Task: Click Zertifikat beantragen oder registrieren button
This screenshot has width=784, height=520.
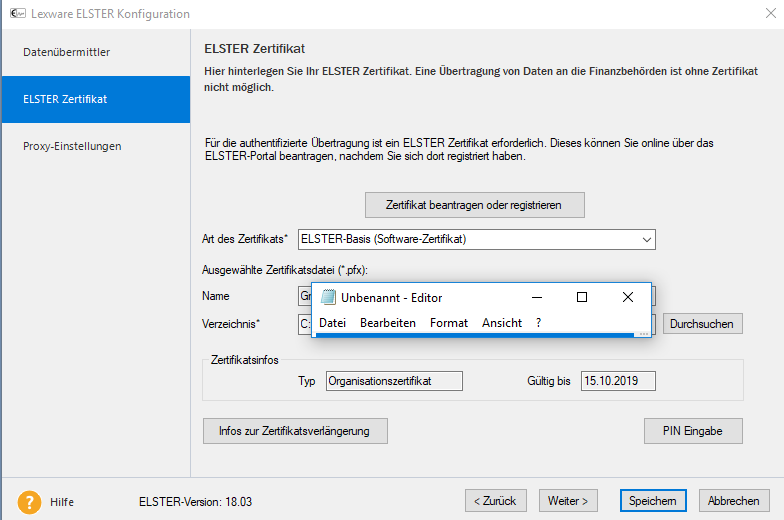Action: pos(474,205)
